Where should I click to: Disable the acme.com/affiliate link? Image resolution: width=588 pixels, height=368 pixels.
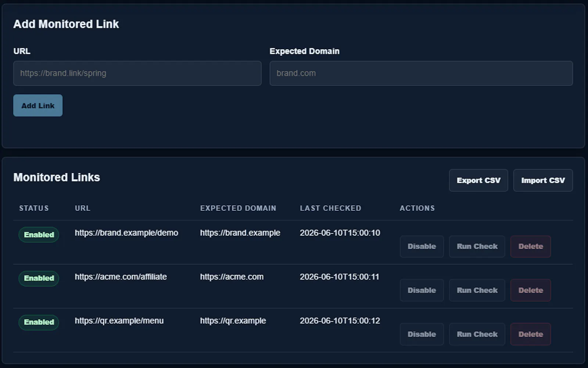pos(422,290)
